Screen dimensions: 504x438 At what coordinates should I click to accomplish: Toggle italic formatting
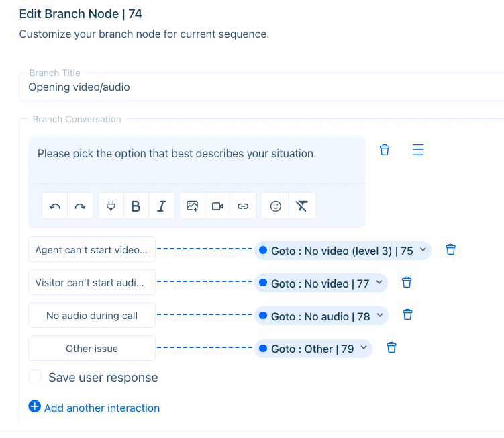[161, 206]
